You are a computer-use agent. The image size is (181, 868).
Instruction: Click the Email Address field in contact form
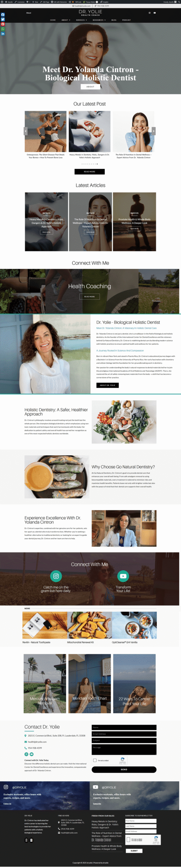click(124, 734)
